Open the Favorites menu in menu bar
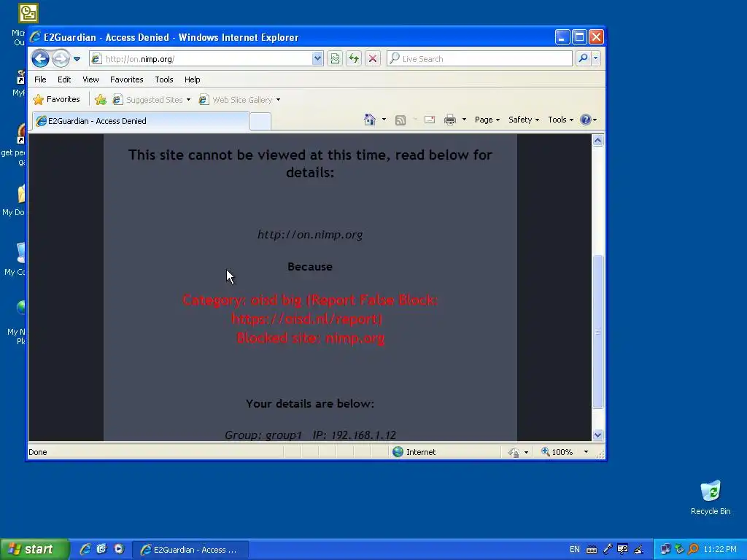This screenshot has height=560, width=747. (127, 79)
